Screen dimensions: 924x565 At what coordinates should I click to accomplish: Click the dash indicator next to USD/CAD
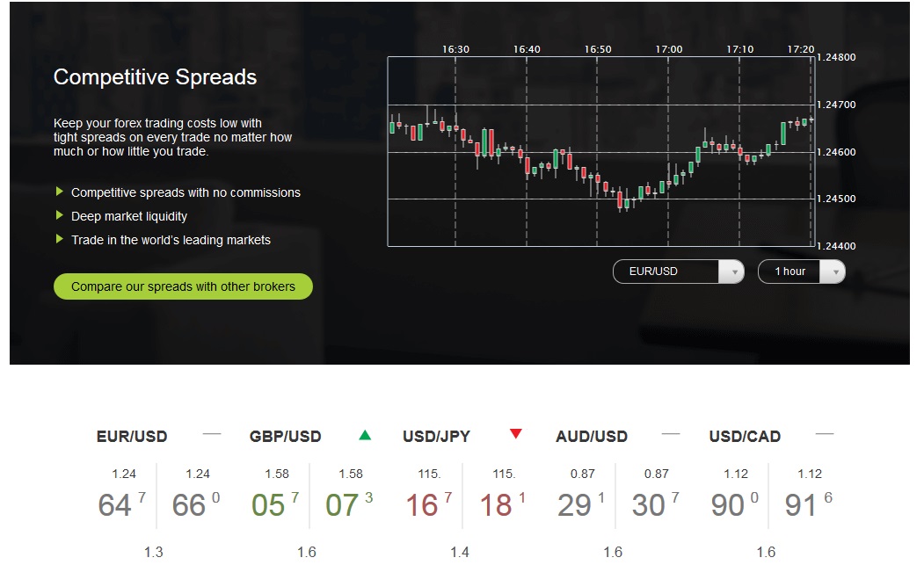[825, 434]
